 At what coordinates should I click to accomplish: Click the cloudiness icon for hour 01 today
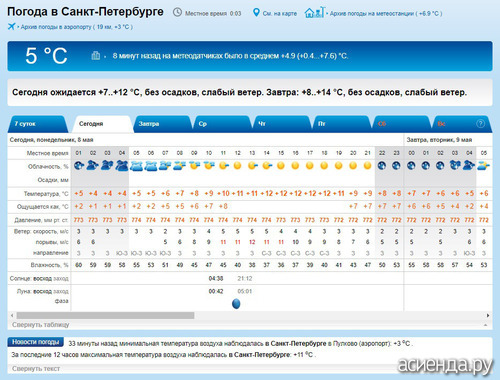point(79,165)
